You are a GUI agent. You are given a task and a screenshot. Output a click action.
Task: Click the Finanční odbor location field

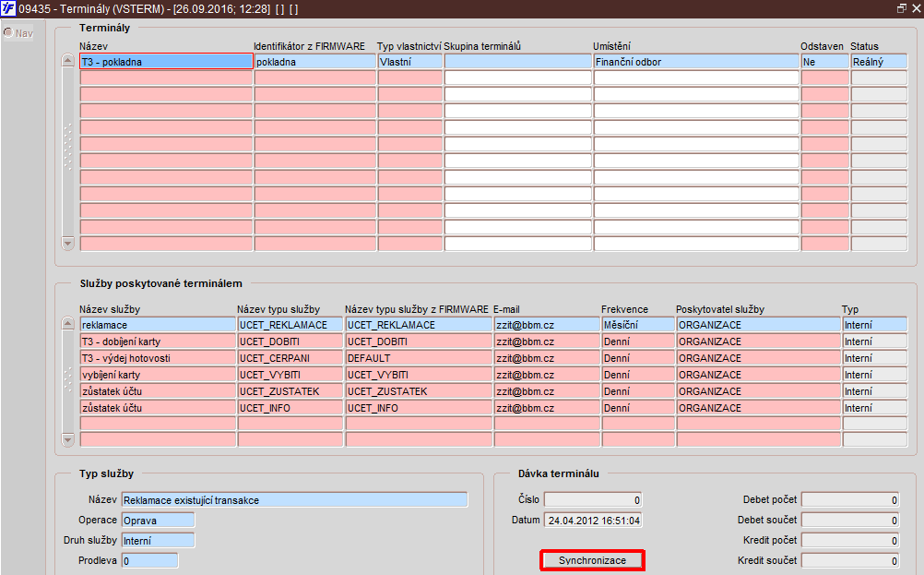[x=696, y=61]
